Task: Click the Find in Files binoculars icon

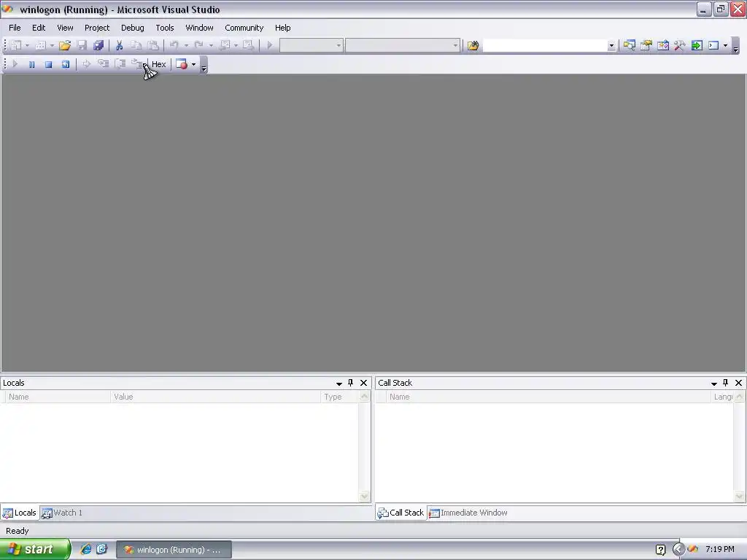Action: pos(473,45)
